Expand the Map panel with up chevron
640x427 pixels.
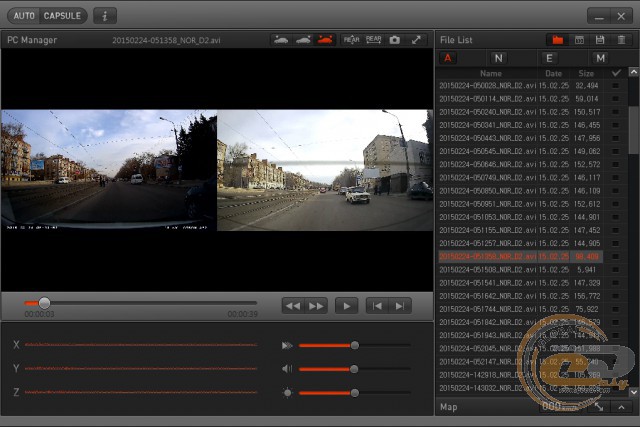click(621, 407)
